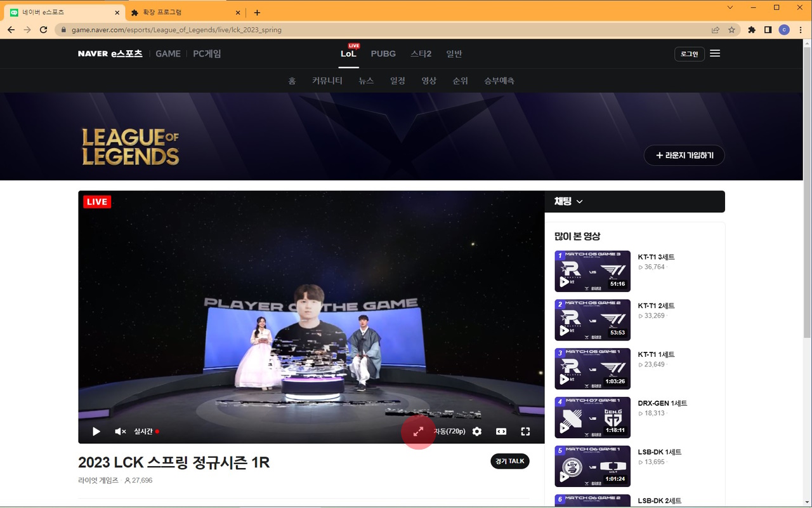Open the Chrome profile avatar

coord(784,30)
